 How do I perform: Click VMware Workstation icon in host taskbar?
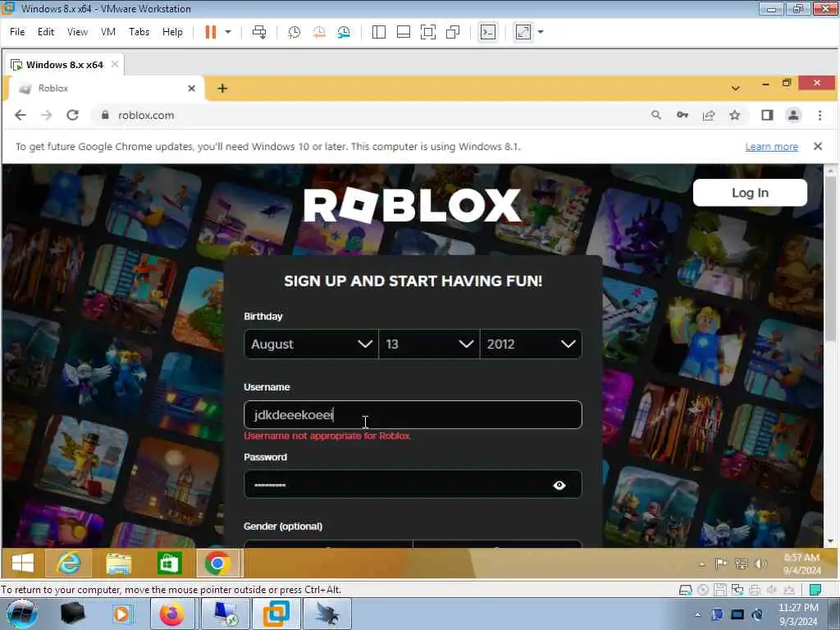point(276,614)
